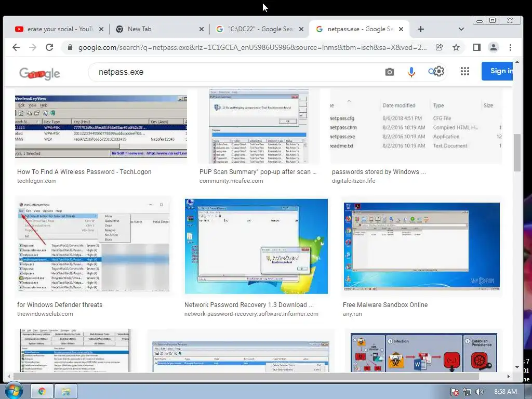Close the "C:\DC22" Google Search tab

coord(301,29)
